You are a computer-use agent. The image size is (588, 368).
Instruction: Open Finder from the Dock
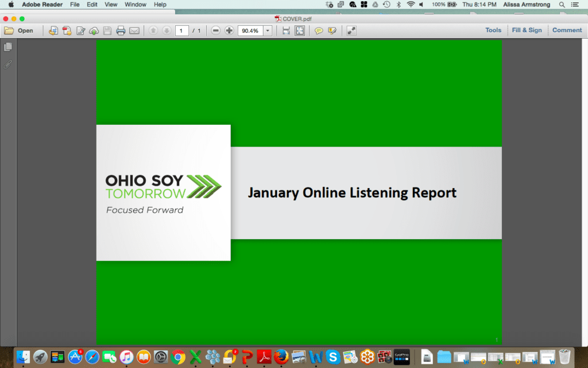[23, 356]
